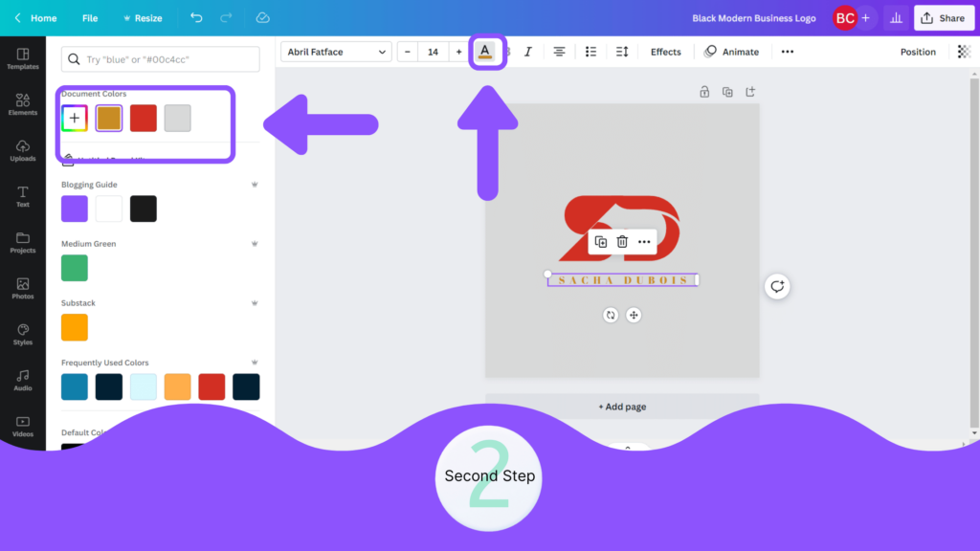Select red document color swatch
The width and height of the screenshot is (980, 551).
[144, 118]
